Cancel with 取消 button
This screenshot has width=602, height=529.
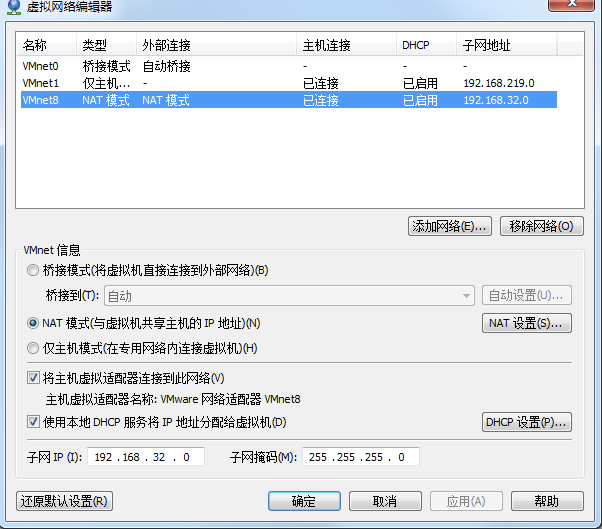click(385, 501)
